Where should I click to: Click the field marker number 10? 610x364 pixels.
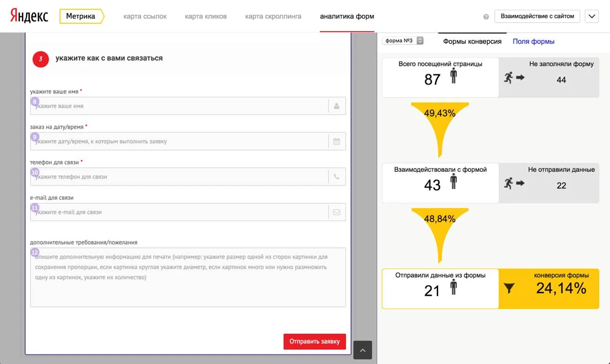pyautogui.click(x=35, y=172)
